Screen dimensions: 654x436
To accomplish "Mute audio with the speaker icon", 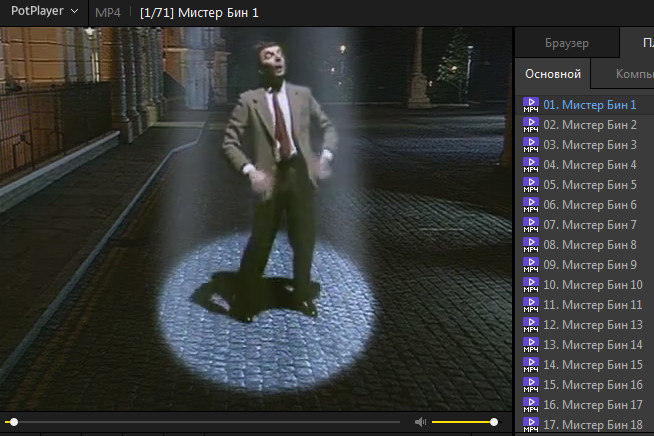I will click(x=420, y=422).
